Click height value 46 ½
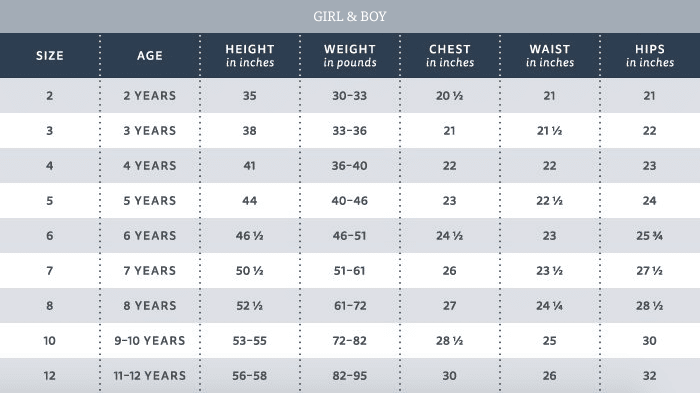The width and height of the screenshot is (700, 393). coord(250,236)
